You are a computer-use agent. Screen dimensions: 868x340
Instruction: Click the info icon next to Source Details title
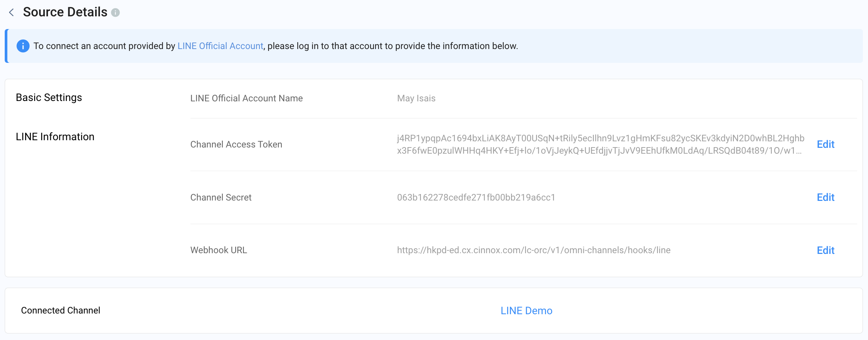pos(115,13)
